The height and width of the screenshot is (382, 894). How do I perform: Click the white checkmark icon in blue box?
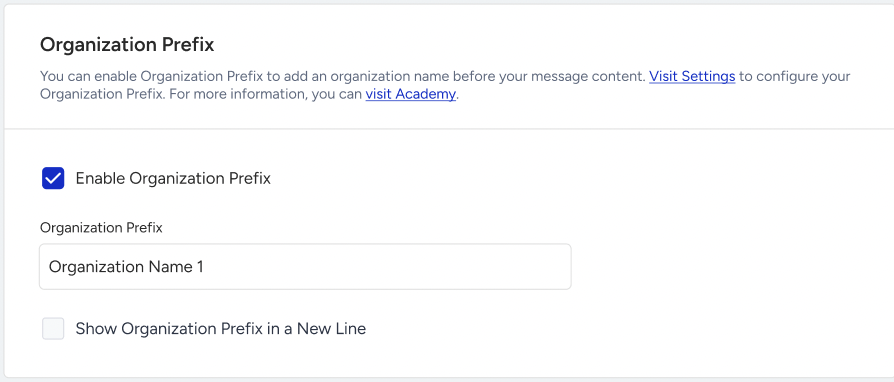(x=53, y=178)
